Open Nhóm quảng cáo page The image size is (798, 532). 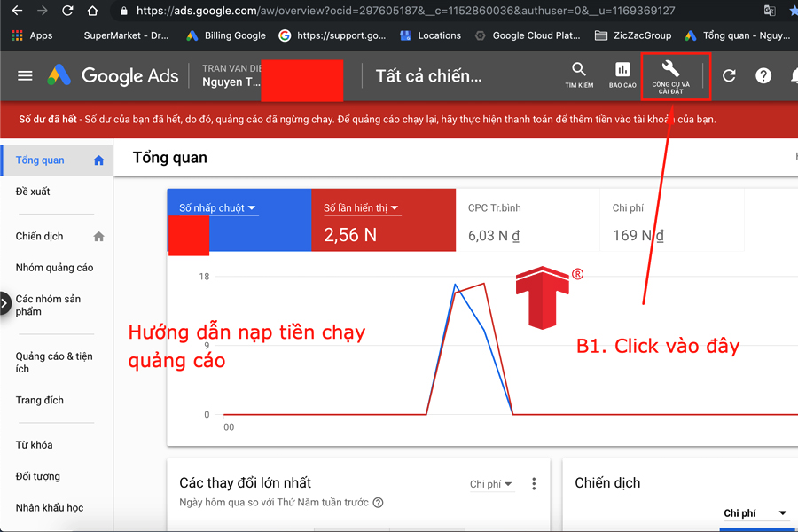[54, 268]
